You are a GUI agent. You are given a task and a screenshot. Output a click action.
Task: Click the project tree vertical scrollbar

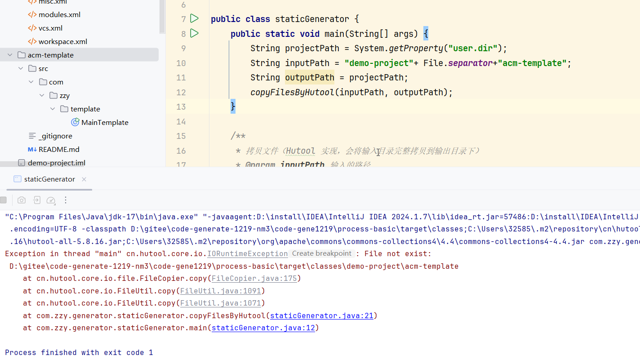pyautogui.click(x=162, y=17)
